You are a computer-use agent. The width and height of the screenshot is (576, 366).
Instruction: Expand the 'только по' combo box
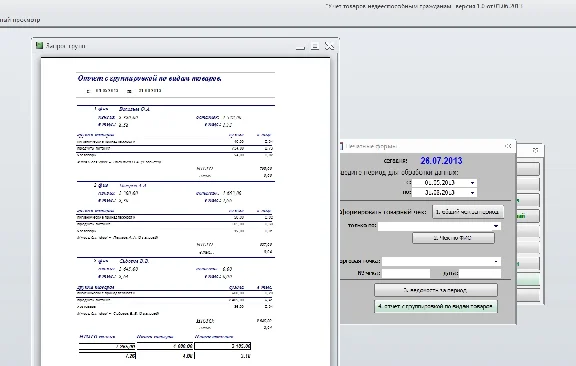496,226
